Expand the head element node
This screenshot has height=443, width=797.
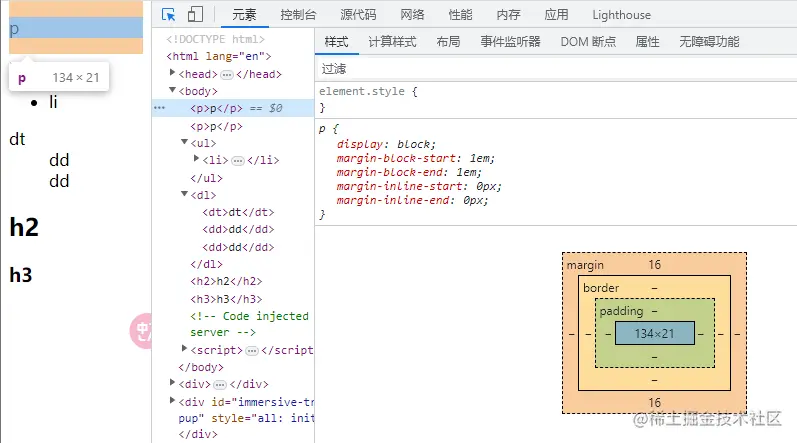click(x=172, y=73)
